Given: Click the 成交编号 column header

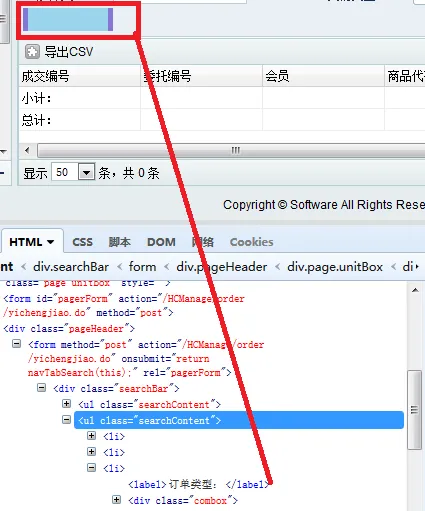Looking at the screenshot, I should pyautogui.click(x=79, y=76).
